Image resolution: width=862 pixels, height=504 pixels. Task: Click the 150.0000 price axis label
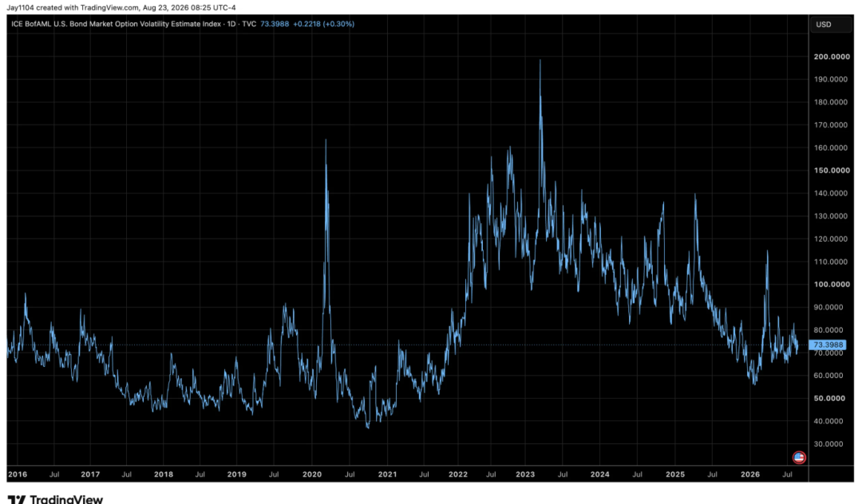coord(831,170)
